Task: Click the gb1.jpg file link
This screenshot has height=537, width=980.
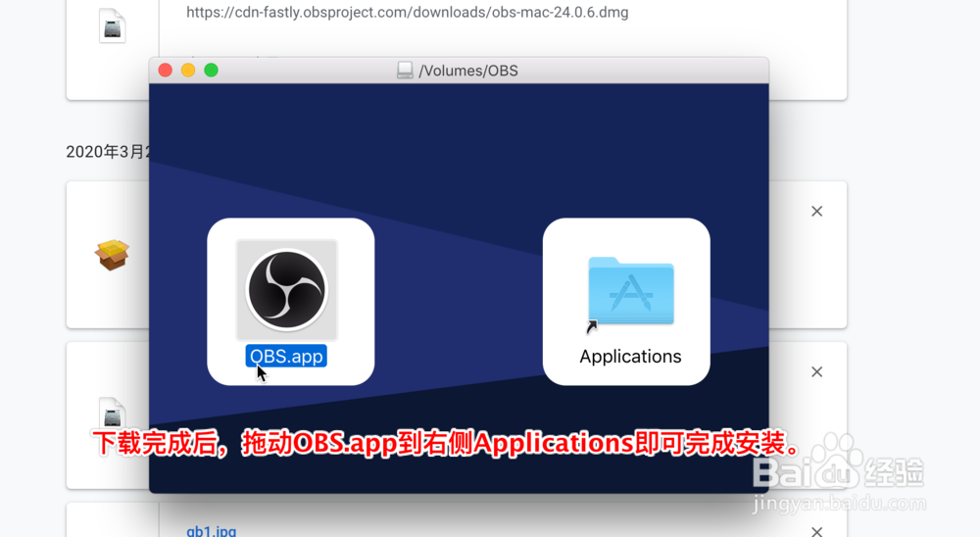Action: tap(212, 531)
